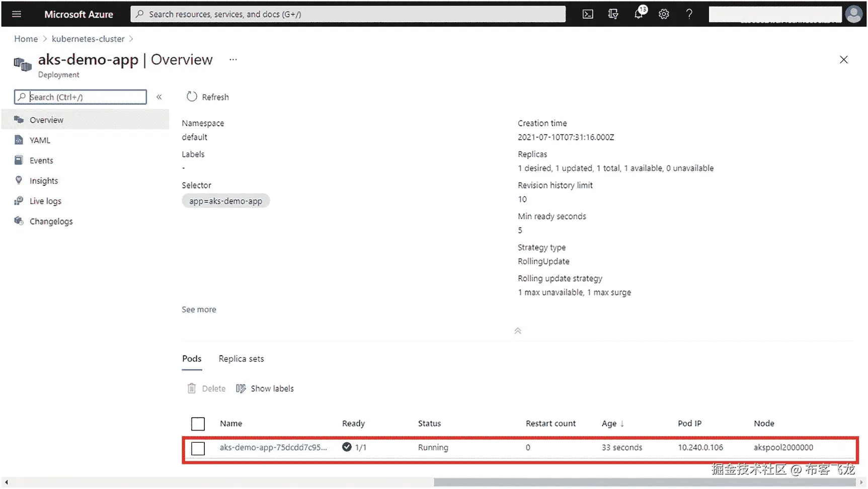
Task: Click the Show labels button text
Action: [272, 388]
